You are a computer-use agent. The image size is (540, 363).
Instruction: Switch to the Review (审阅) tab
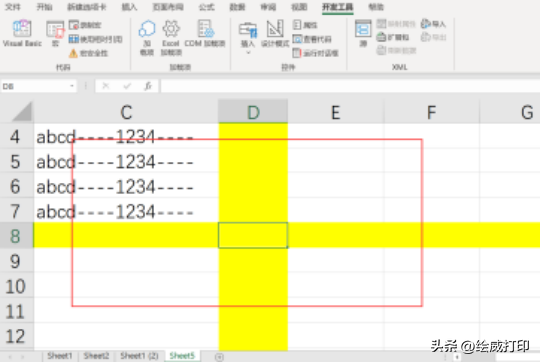268,7
